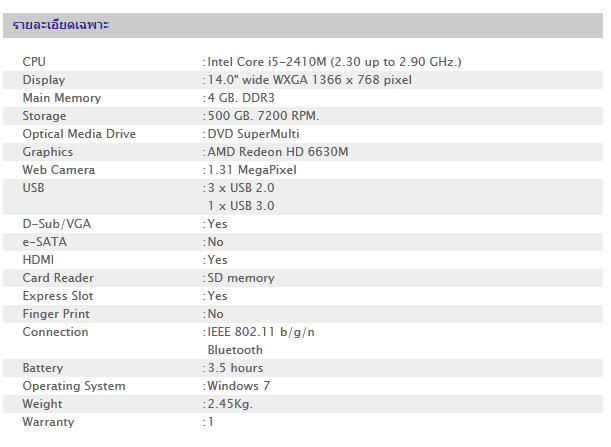Click the 14.0" wide WXGA display value
The width and height of the screenshot is (611, 447).
tap(309, 80)
